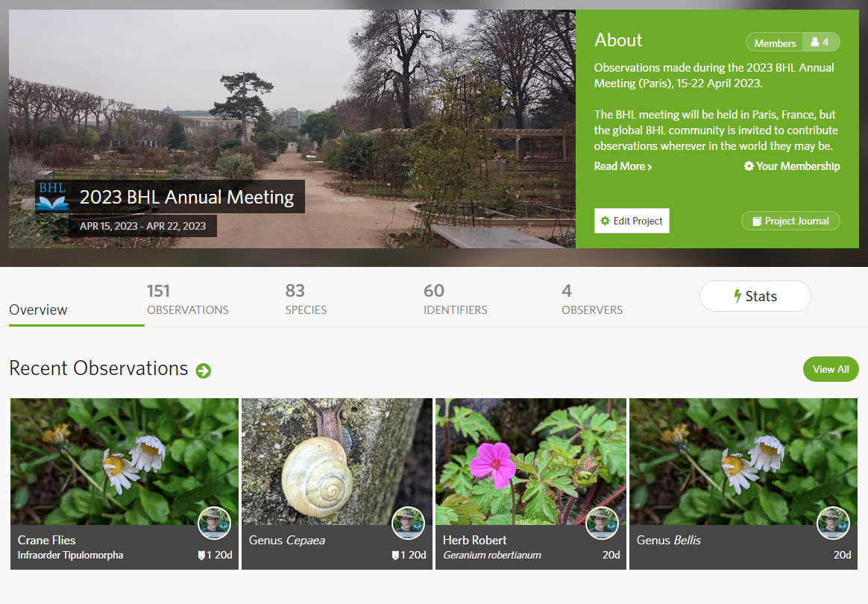
Task: Go to the Observers tab
Action: point(592,298)
